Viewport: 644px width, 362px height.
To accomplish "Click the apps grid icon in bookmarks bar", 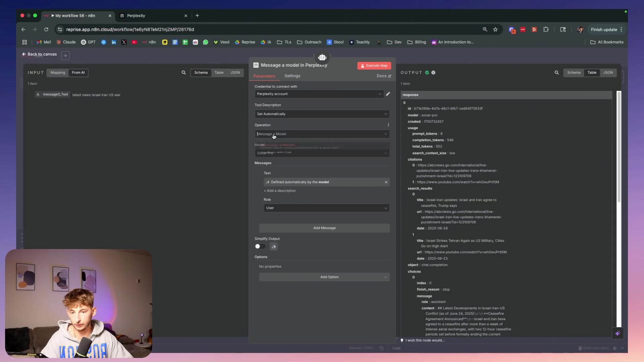I will click(x=24, y=42).
